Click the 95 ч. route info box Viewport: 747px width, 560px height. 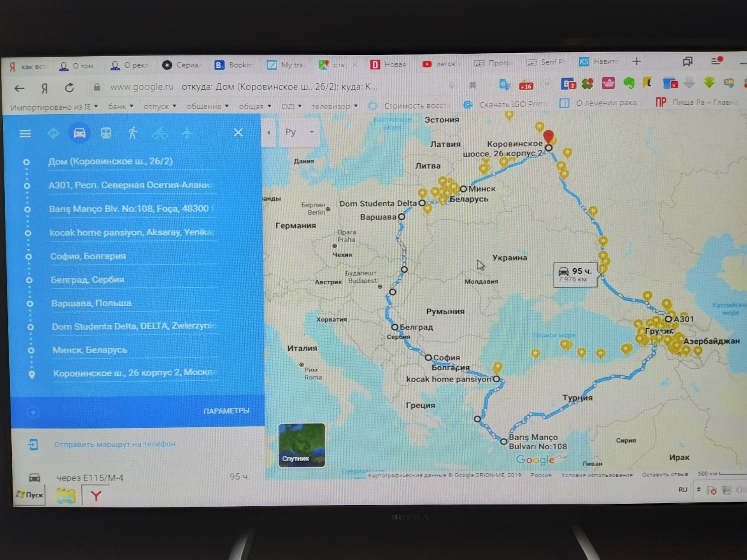pyautogui.click(x=575, y=274)
